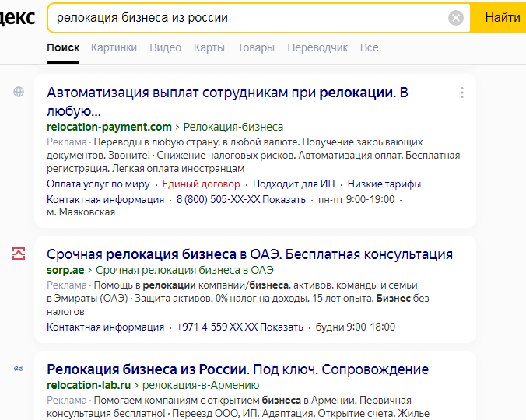The image size is (526, 420).
Task: Show phone number +971 4 559 XX XX
Action: tap(240, 327)
